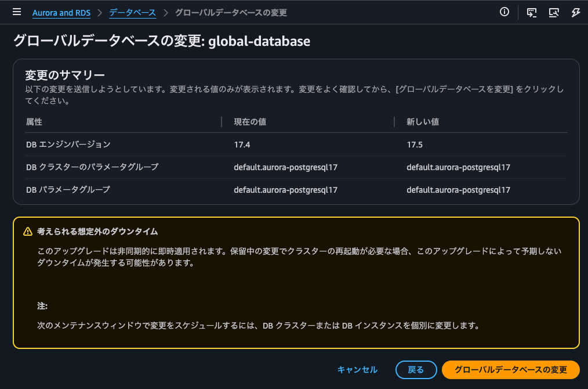Open the cloud tools wrench icon

click(x=554, y=12)
